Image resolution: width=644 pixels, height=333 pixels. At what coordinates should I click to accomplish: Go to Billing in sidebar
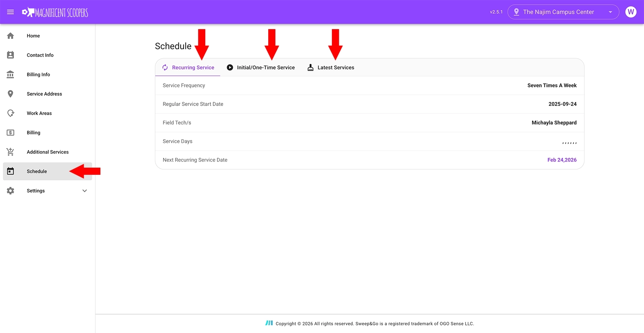click(x=33, y=133)
